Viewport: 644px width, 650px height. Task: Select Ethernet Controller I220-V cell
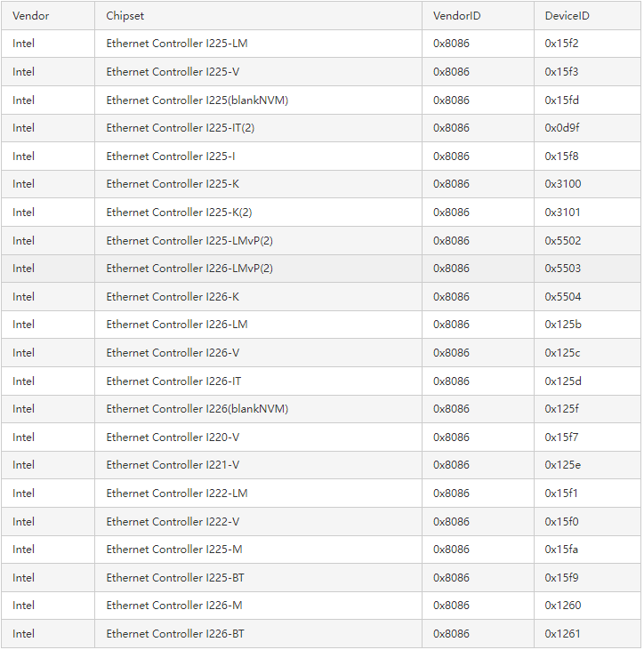pyautogui.click(x=258, y=437)
